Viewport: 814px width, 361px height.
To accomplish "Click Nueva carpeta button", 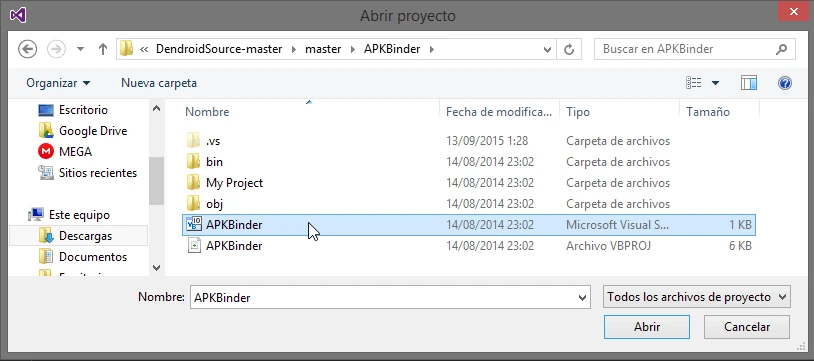I will click(159, 83).
